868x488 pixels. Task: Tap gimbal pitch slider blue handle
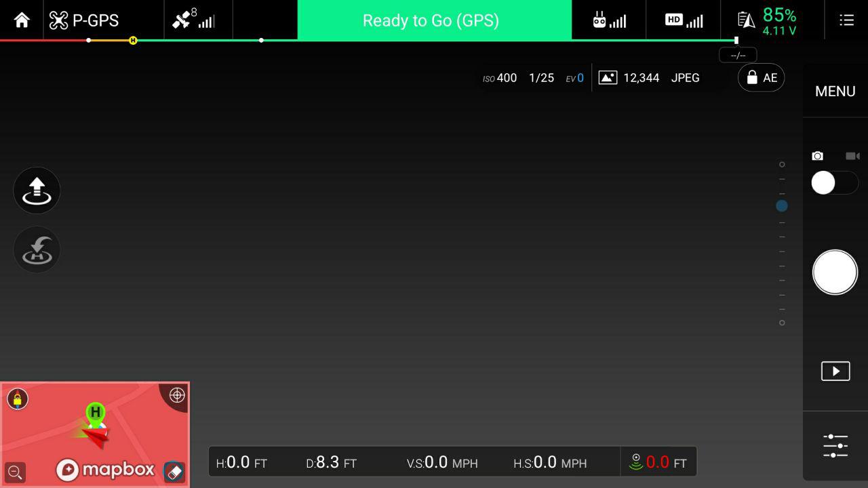click(782, 205)
